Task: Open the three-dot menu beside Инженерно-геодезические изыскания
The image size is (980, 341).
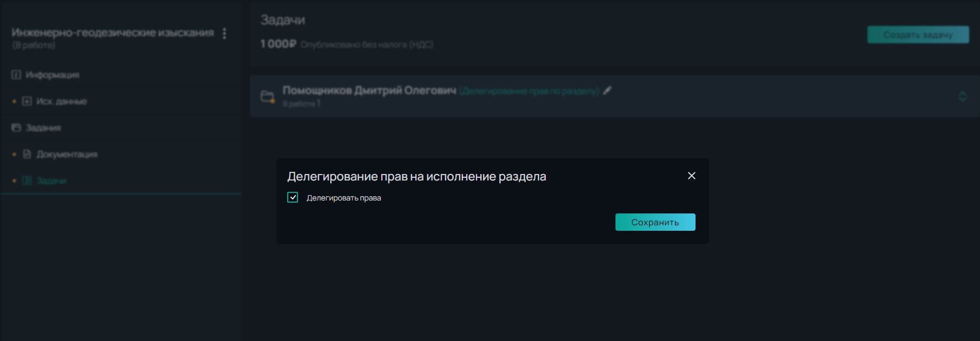Action: click(x=224, y=34)
